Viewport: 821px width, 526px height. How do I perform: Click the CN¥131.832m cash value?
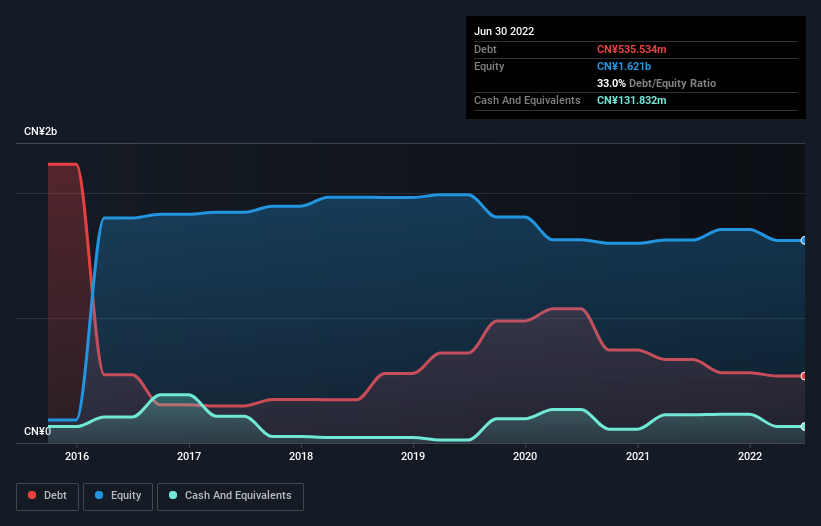[631, 100]
